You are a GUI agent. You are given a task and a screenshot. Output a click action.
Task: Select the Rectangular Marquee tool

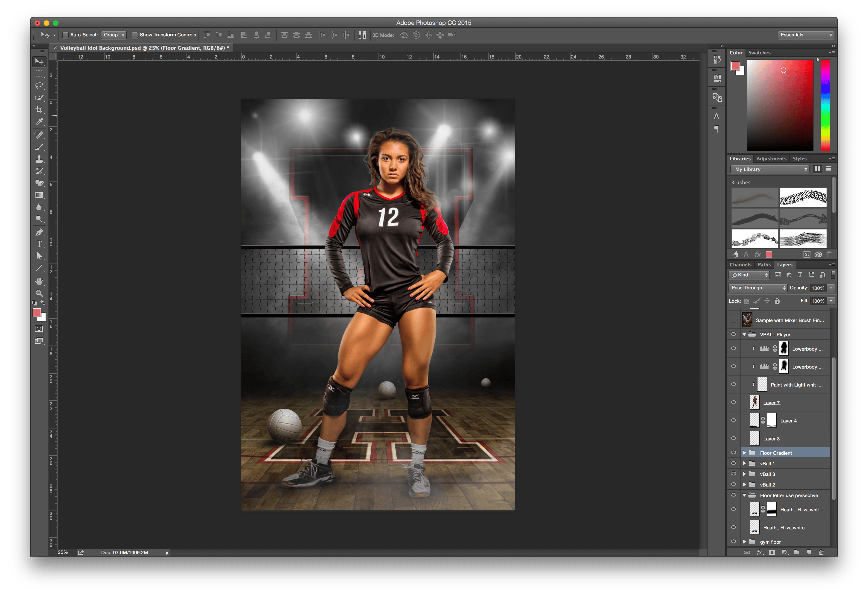[39, 73]
